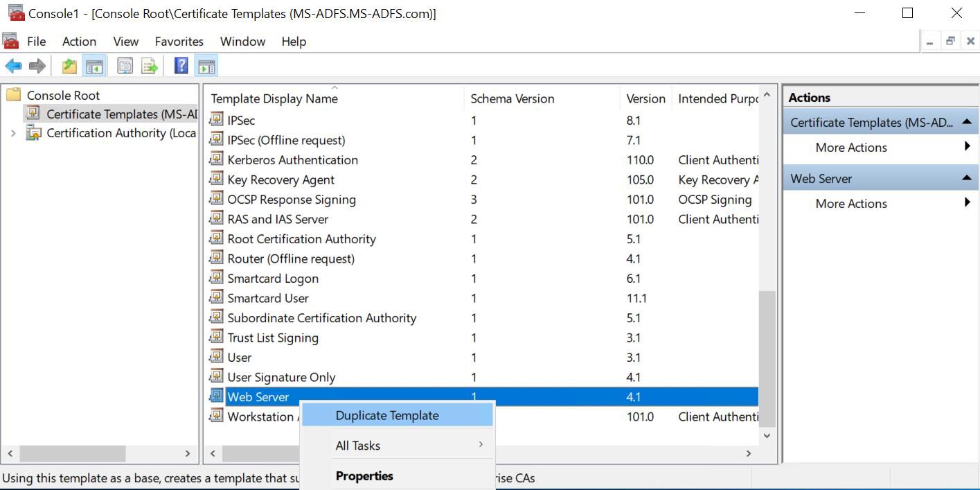Image resolution: width=980 pixels, height=490 pixels.
Task: Expand More Actions arrow under Web Server
Action: [x=967, y=202]
